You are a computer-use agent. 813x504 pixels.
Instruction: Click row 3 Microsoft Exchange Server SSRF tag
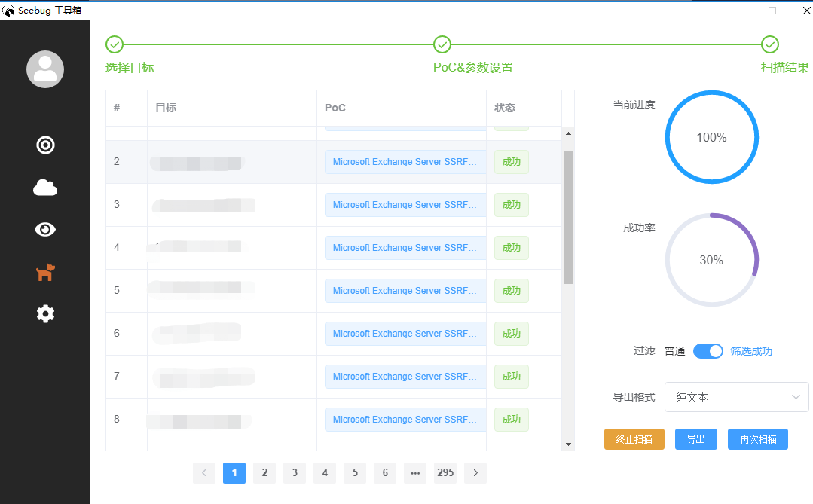coord(405,205)
